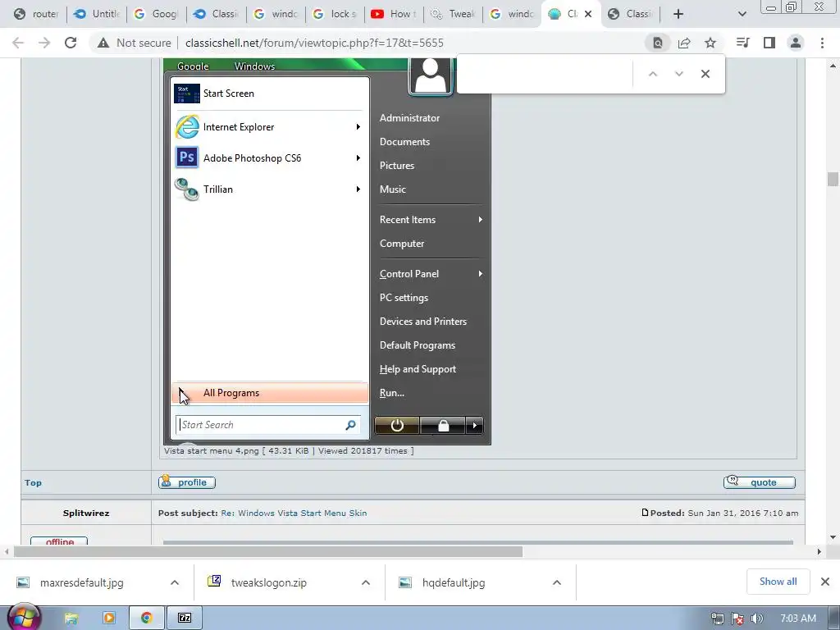
Task: Click the vertical page scrollbar thumb
Action: (833, 179)
